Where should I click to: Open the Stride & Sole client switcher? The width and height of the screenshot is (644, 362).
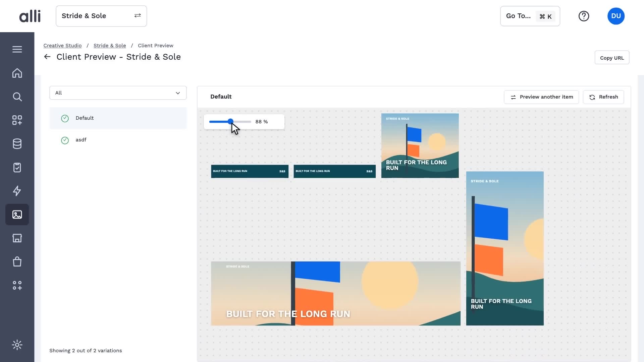click(101, 16)
